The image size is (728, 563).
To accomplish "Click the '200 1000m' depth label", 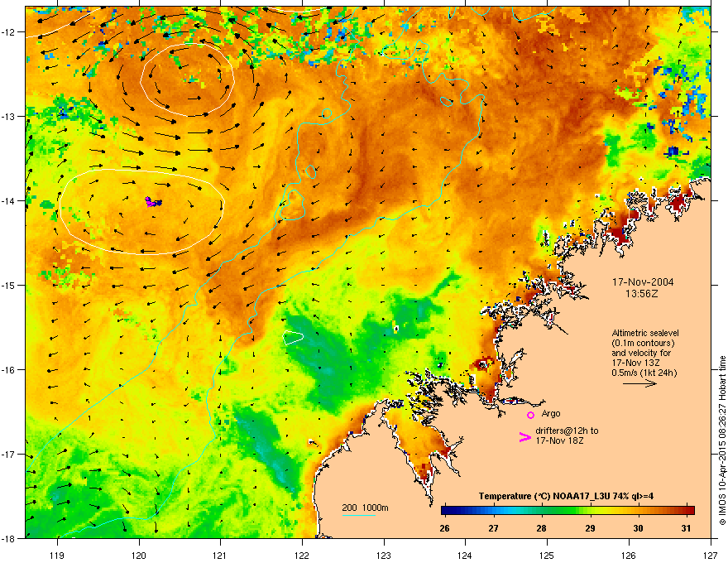I will point(365,508).
